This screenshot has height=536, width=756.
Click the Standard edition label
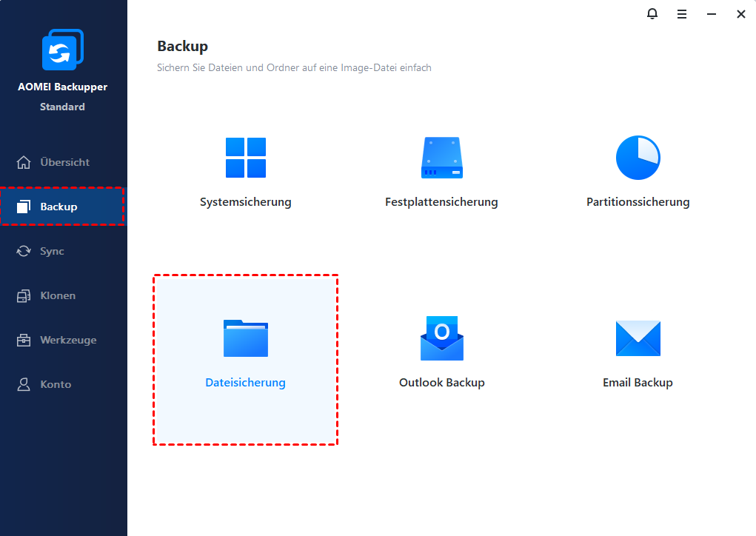pos(63,107)
